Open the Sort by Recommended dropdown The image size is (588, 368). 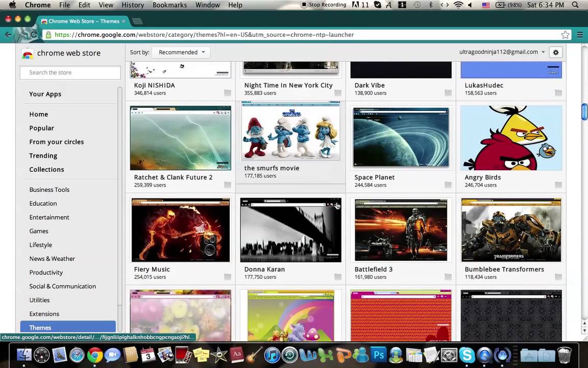[182, 52]
